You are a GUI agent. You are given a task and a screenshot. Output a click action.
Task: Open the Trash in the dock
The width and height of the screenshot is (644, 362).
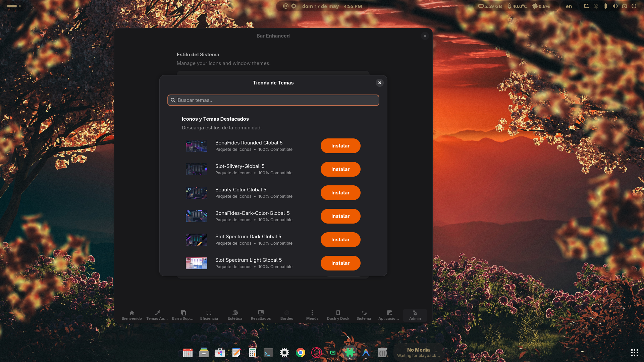[382, 353]
